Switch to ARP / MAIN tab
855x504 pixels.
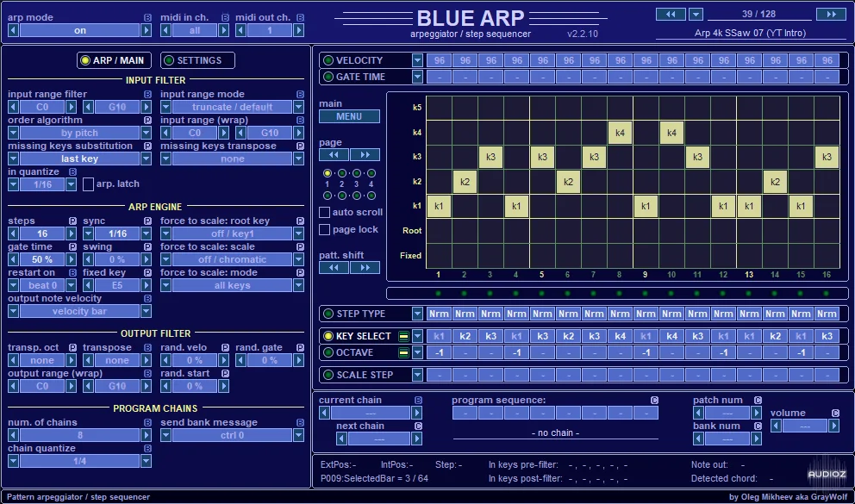115,60
